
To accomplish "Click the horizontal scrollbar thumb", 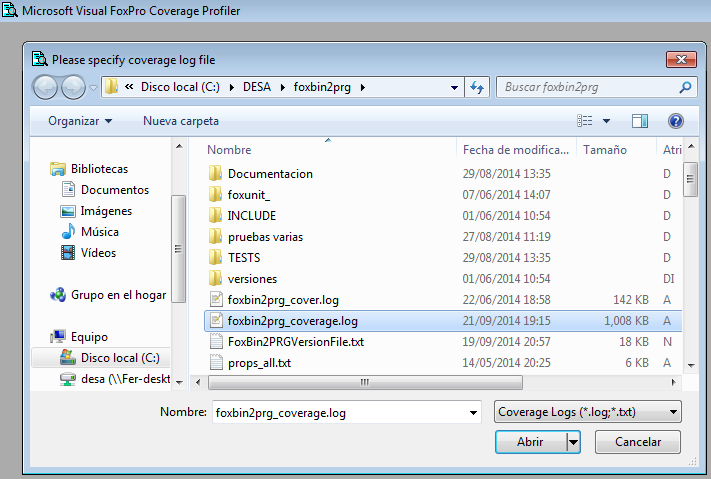I will coord(365,382).
